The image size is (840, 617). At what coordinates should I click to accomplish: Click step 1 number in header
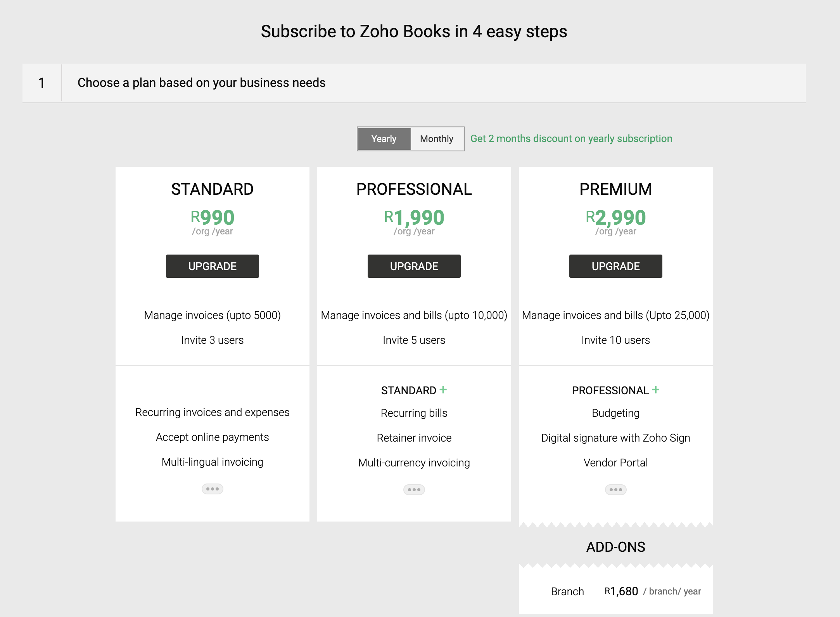42,83
